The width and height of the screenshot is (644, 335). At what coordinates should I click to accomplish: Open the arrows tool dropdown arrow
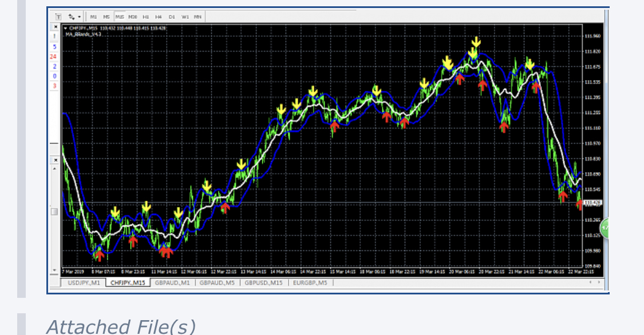coord(79,17)
